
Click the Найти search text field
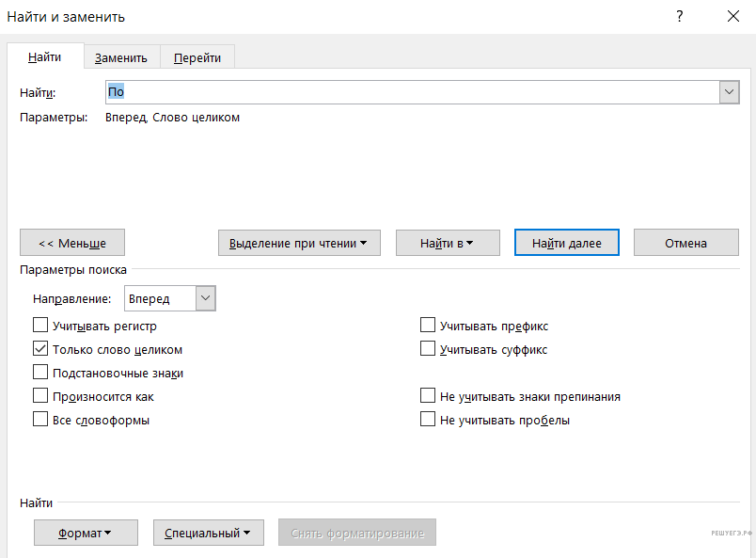(x=412, y=92)
